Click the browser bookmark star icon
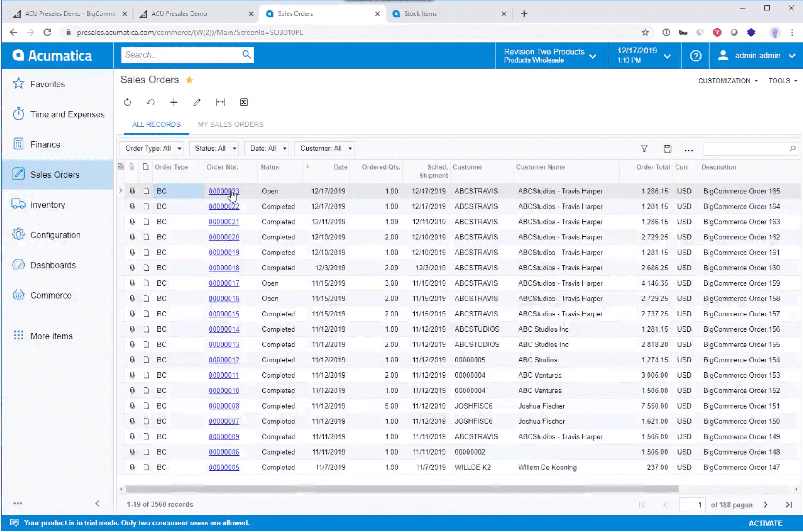 coord(645,32)
